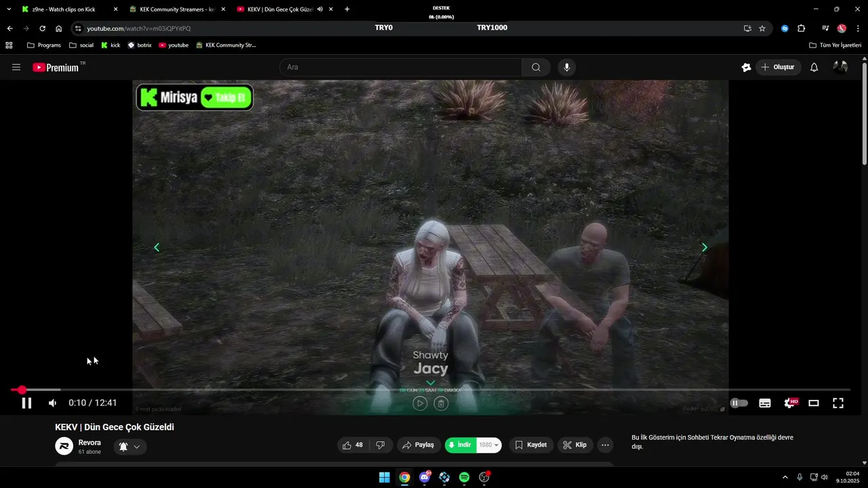Open the extensions puzzle menu

coord(802,28)
